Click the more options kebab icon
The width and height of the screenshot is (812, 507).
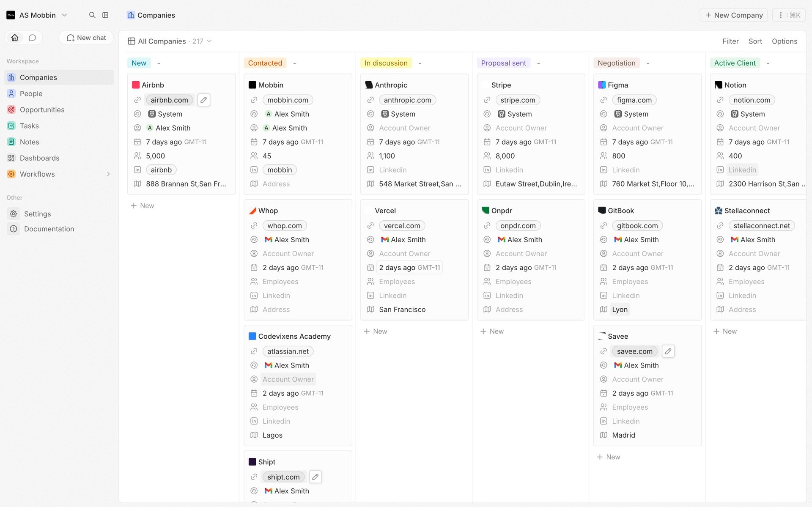[781, 15]
